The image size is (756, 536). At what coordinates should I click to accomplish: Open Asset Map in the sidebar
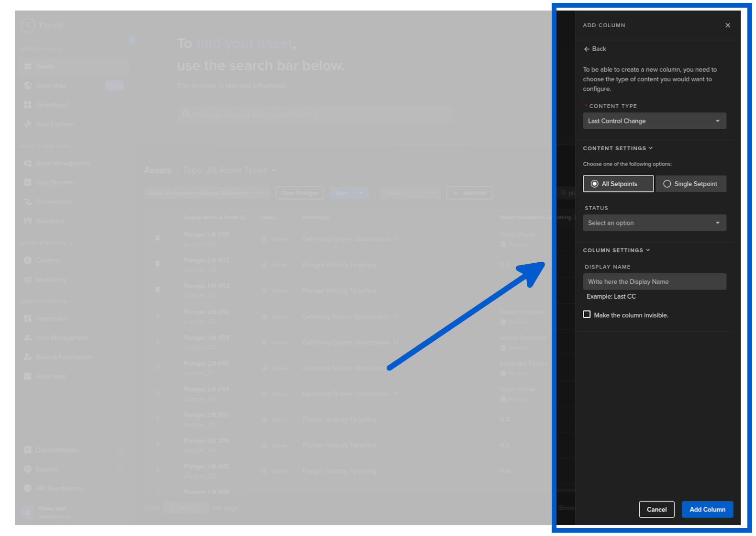[50, 86]
